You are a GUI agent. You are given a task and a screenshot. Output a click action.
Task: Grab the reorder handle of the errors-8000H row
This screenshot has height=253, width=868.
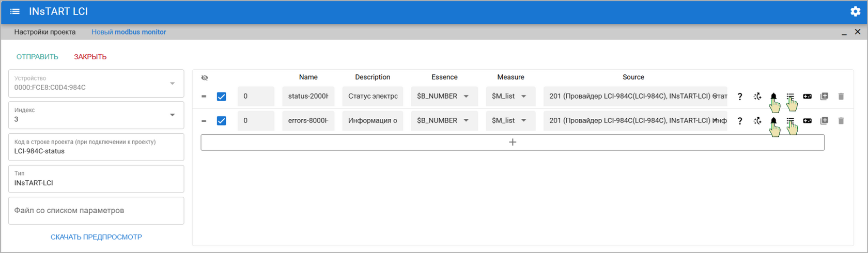pos(204,121)
